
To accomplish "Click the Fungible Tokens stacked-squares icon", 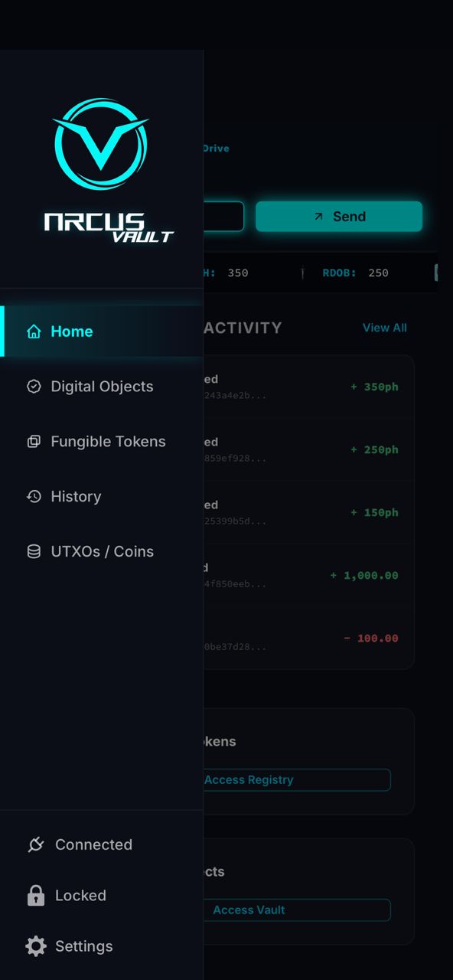I will point(34,442).
